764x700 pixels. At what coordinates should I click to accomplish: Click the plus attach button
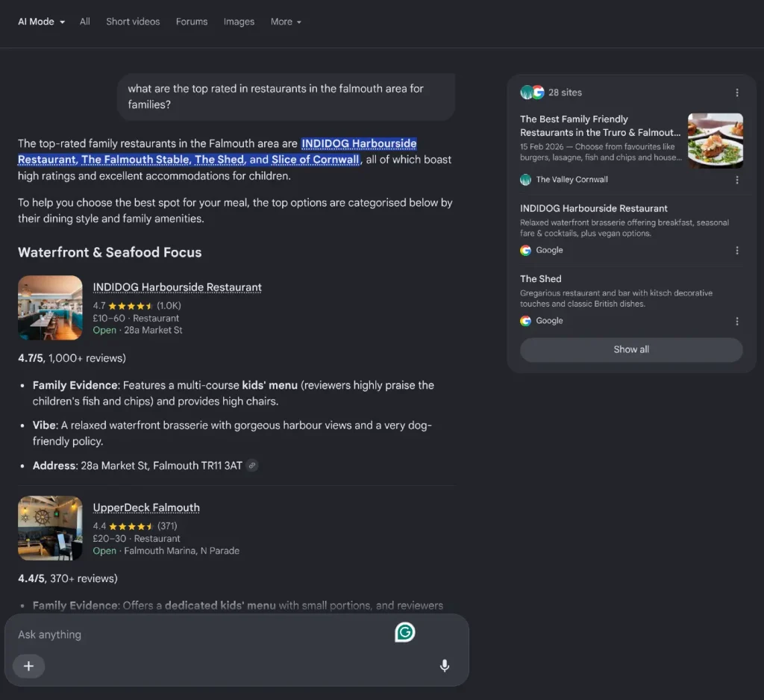click(29, 666)
